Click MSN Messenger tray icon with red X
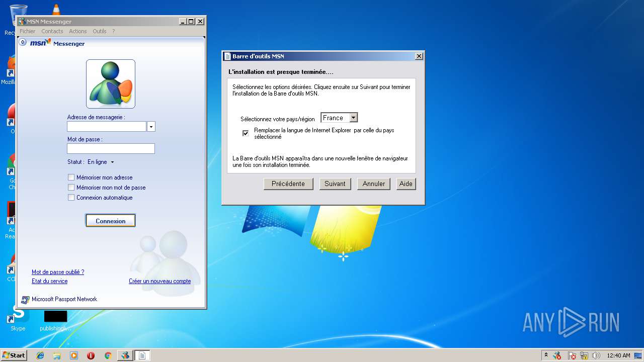 tap(557, 355)
